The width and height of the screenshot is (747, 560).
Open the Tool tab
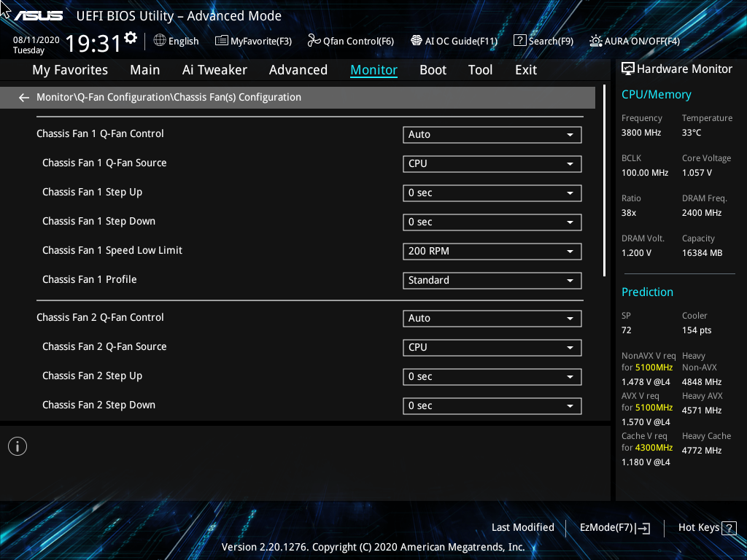(480, 70)
